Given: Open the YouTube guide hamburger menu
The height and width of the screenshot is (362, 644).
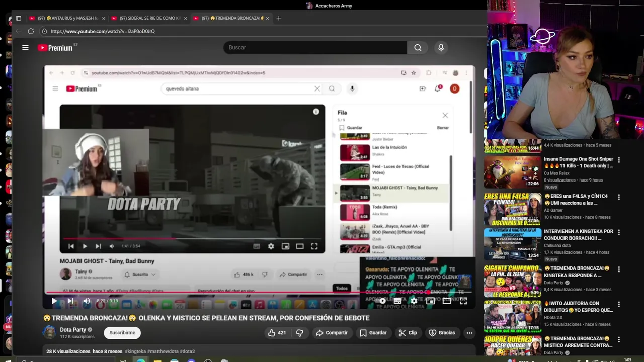Looking at the screenshot, I should [x=25, y=48].
